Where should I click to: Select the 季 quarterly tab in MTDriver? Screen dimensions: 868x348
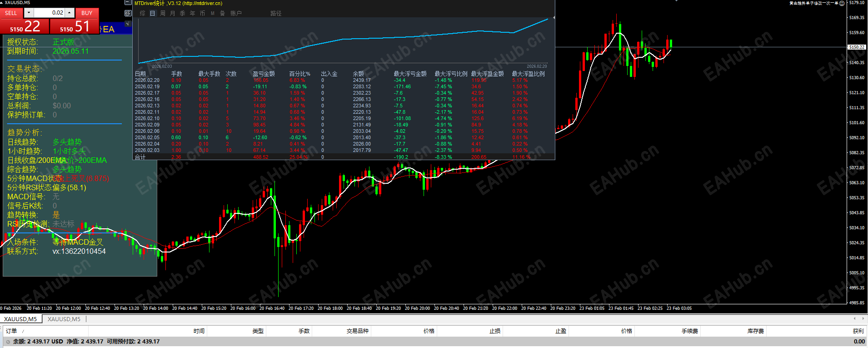(x=183, y=14)
